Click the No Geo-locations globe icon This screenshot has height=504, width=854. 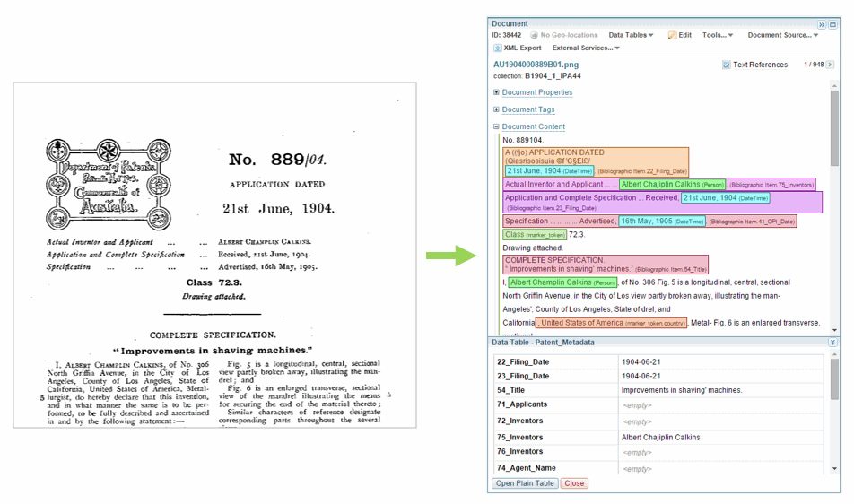(534, 35)
